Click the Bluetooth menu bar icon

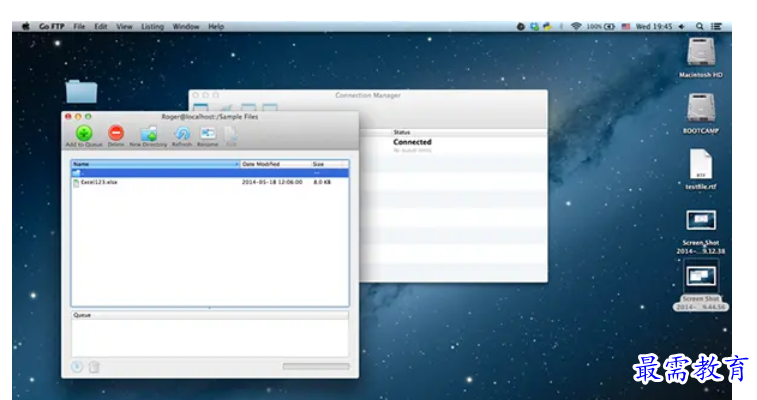[561, 27]
